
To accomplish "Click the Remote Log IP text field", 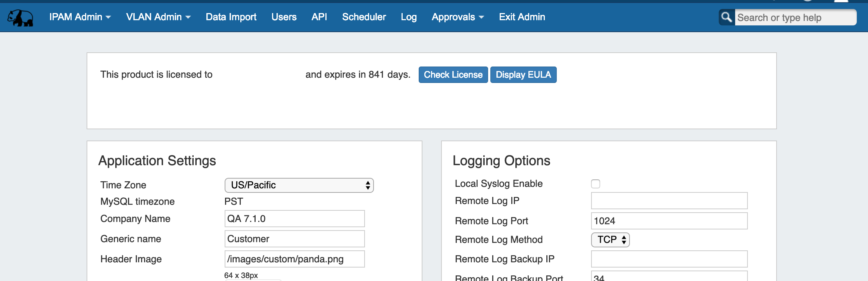I will [x=669, y=201].
